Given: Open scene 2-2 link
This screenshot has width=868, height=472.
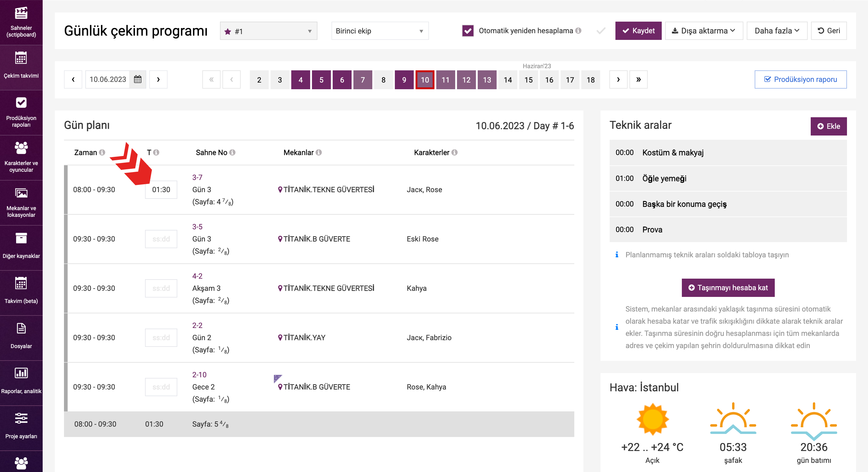Looking at the screenshot, I should pyautogui.click(x=197, y=326).
